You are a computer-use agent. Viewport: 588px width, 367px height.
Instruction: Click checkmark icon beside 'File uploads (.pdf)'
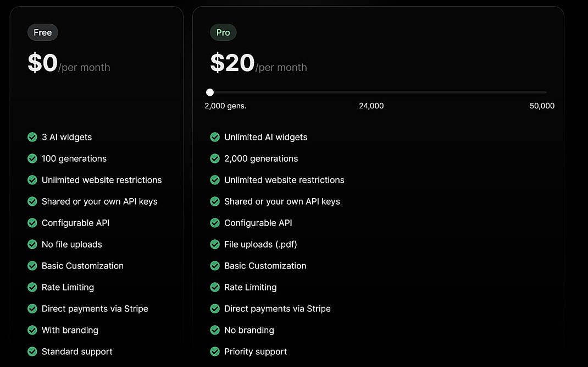click(x=215, y=244)
